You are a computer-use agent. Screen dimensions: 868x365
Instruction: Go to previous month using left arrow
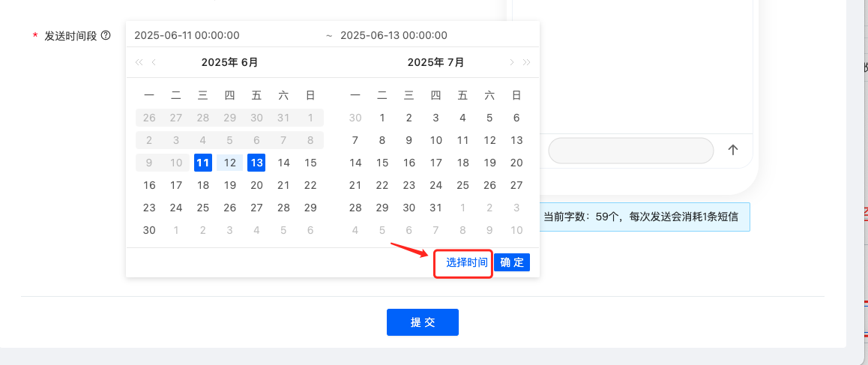[x=154, y=62]
